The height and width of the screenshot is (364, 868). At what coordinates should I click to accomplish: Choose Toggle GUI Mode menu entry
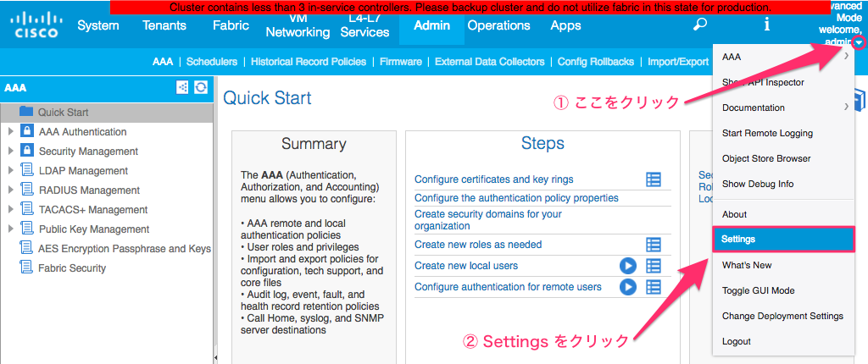784,290
